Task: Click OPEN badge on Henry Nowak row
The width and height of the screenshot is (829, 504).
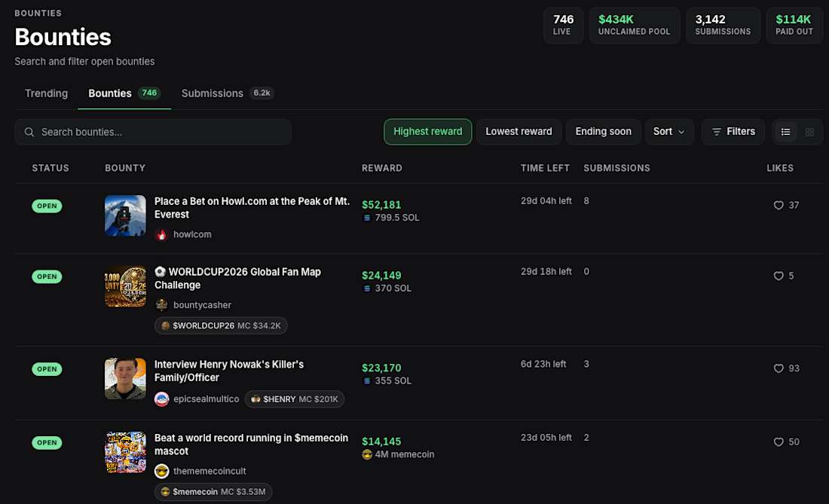Action: click(47, 369)
